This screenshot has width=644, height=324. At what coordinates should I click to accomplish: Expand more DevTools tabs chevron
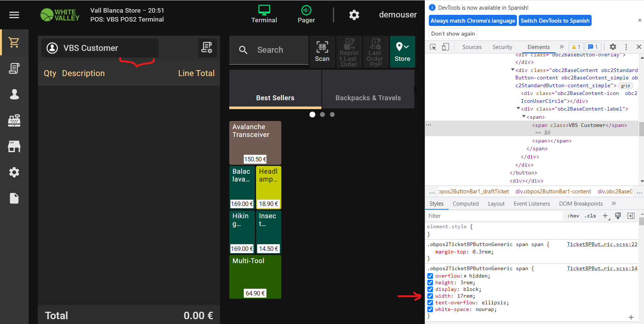tap(562, 47)
